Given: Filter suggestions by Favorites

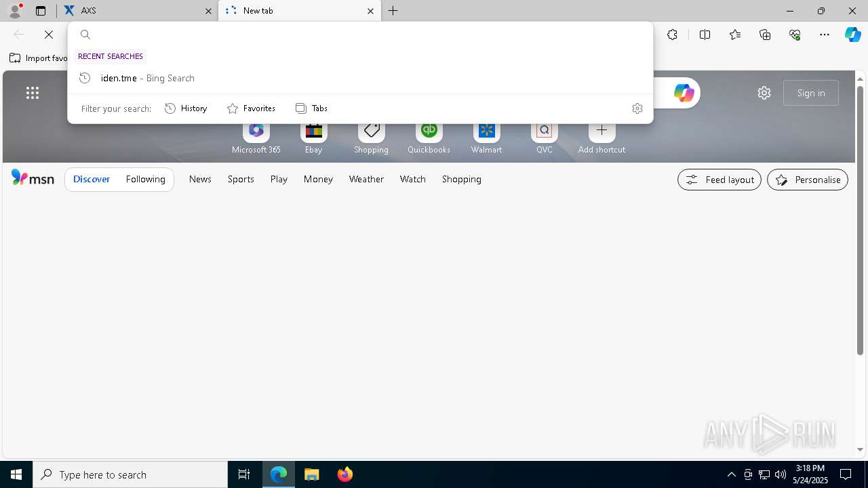Looking at the screenshot, I should pyautogui.click(x=251, y=108).
